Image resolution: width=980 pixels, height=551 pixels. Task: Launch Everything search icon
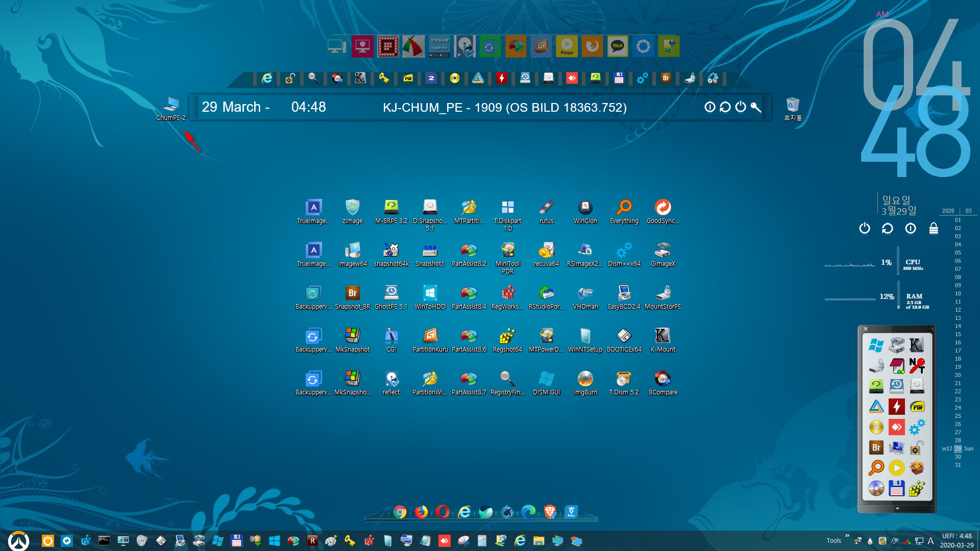[x=624, y=211]
